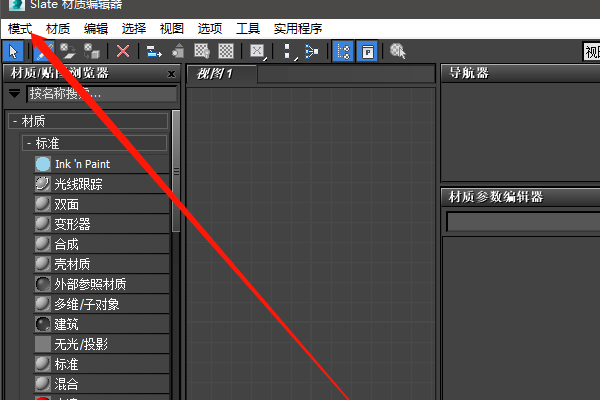Select the 多维/子对象 material
The width and height of the screenshot is (600, 400).
tap(101, 304)
